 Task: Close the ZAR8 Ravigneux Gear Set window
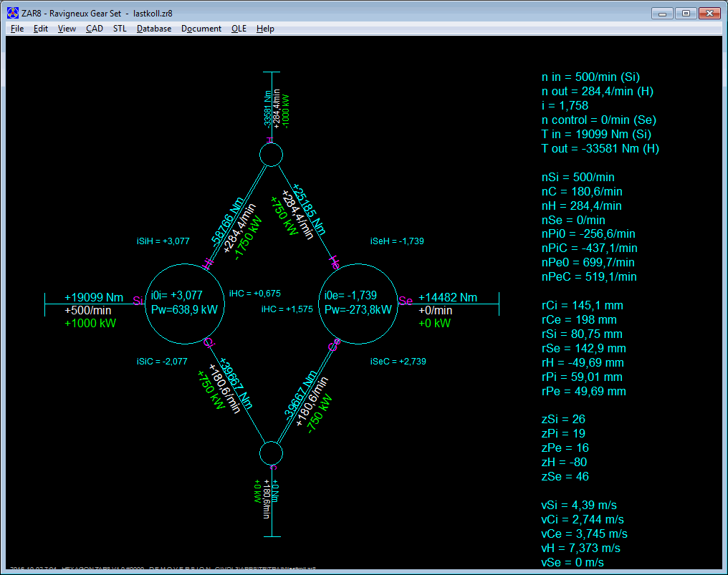pos(709,13)
